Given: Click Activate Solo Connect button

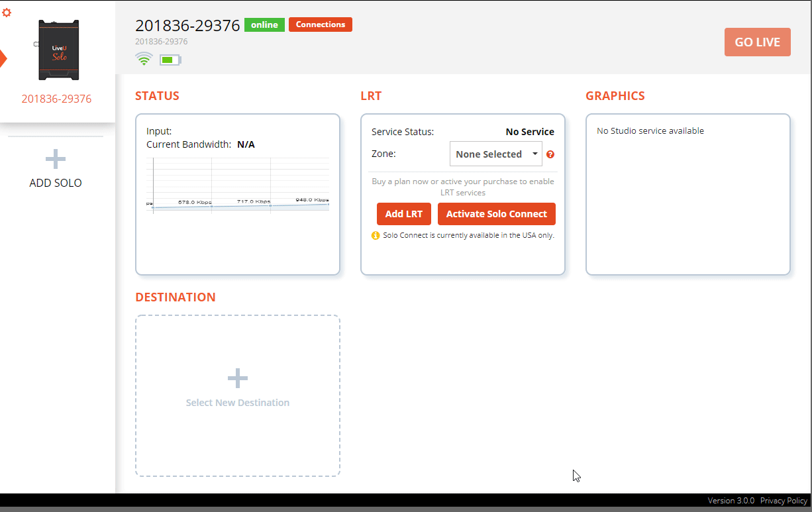Looking at the screenshot, I should pos(497,214).
